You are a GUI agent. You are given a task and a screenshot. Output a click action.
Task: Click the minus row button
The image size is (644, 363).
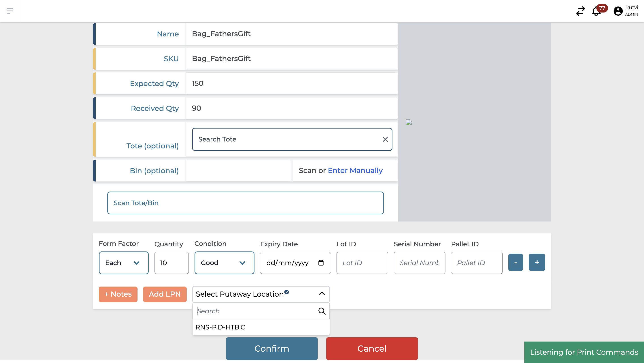(x=515, y=262)
